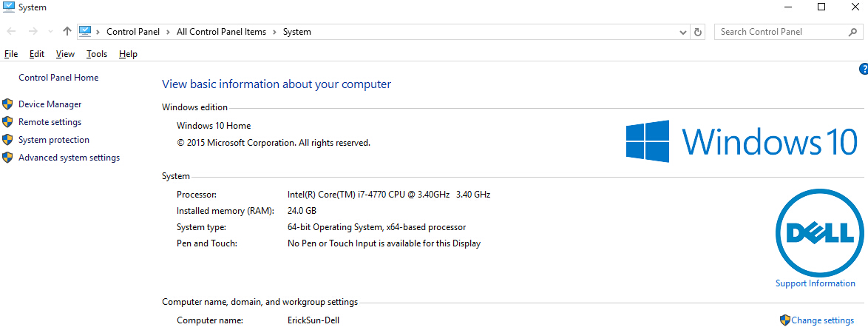Click the computer icon in address bar
Screen dimensions: 868x330
85,32
